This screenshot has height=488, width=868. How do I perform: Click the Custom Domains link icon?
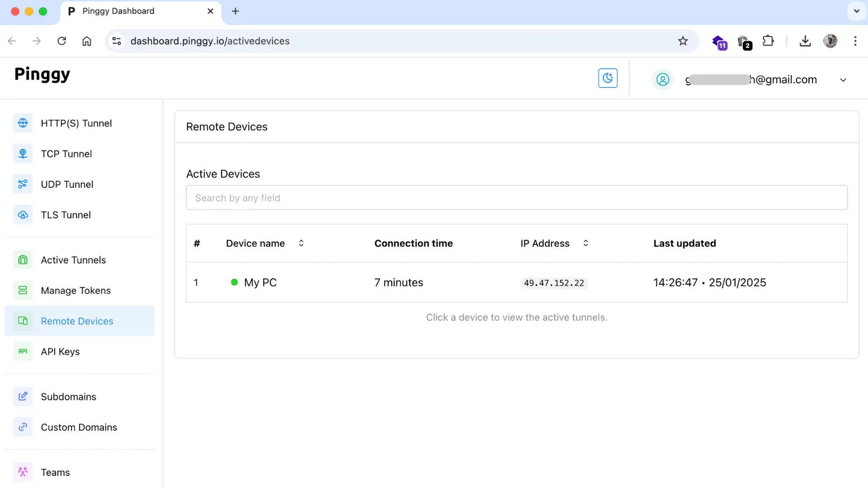23,427
